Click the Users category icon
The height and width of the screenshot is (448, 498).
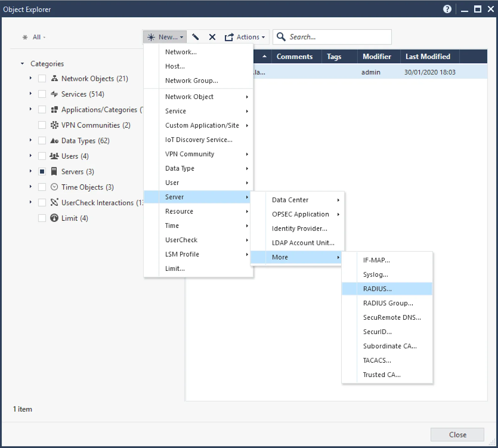point(54,156)
